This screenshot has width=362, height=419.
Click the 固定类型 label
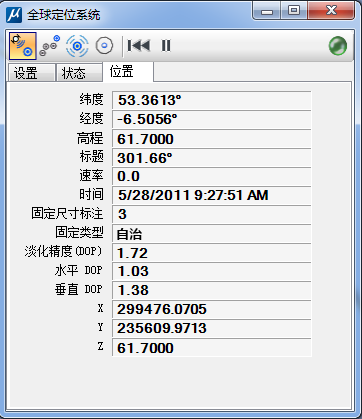(x=79, y=232)
